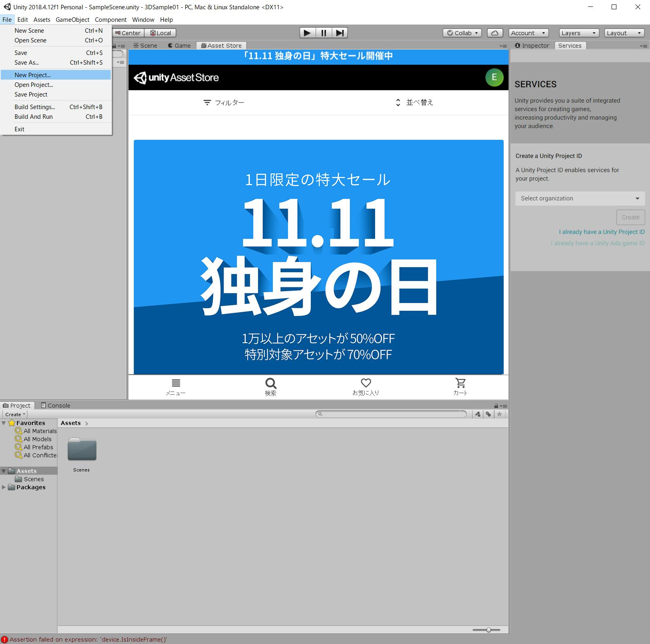Open the Layers dropdown
Viewport: 650px width, 644px height.
579,33
